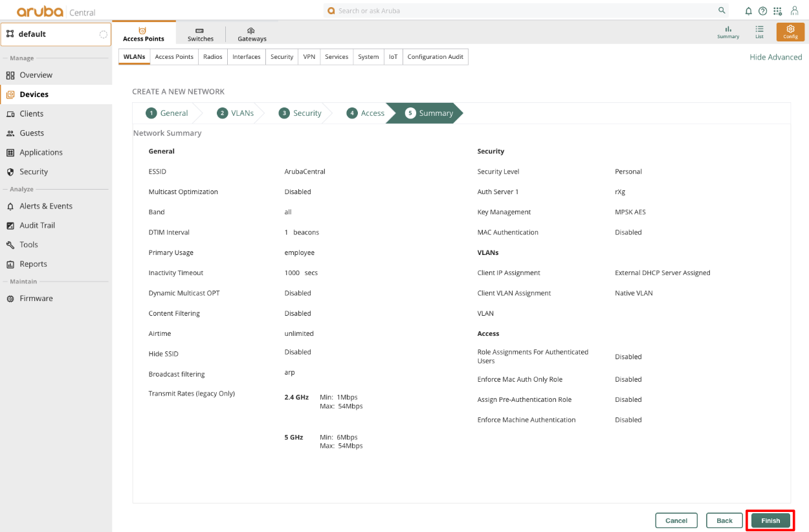Click the search magnifier icon

(722, 11)
